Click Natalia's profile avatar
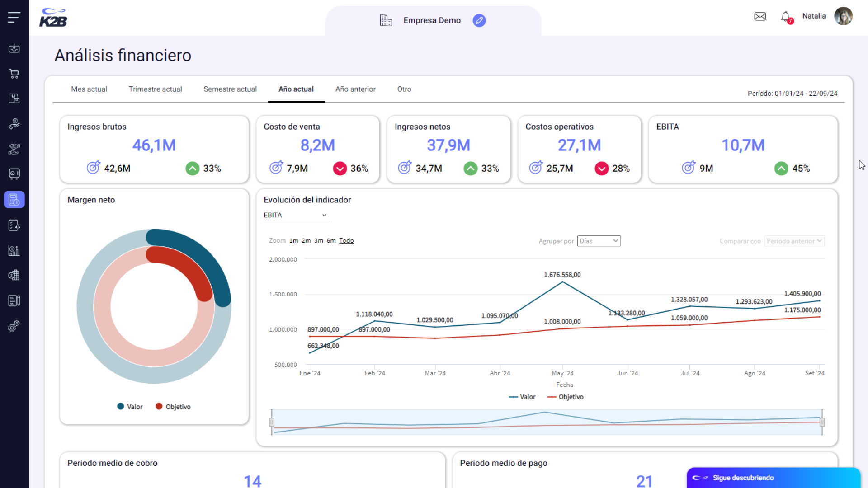Viewport: 868px width, 488px height. [843, 16]
